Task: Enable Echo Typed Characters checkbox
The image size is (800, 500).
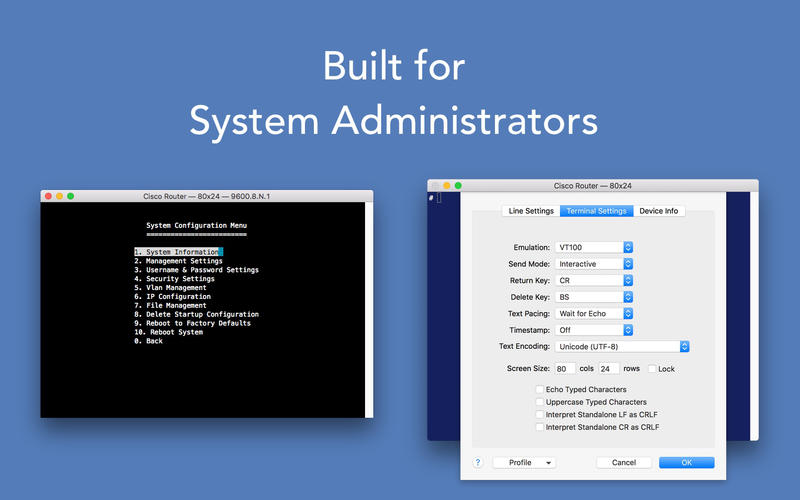Action: (x=540, y=389)
